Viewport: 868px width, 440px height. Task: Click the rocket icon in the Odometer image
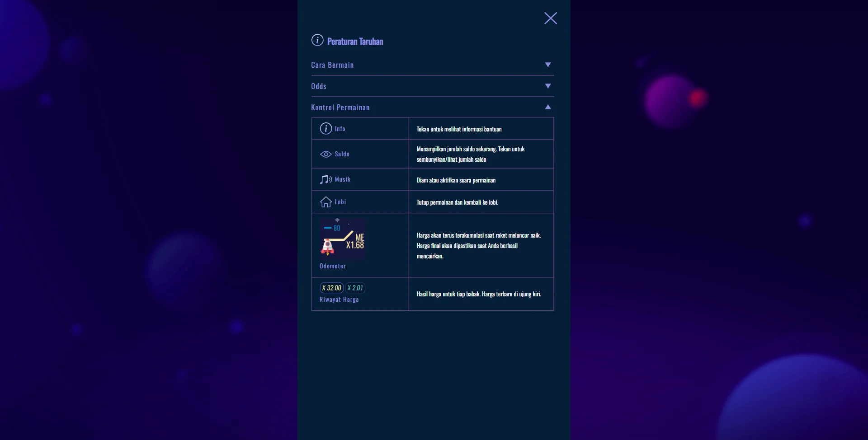coord(327,247)
